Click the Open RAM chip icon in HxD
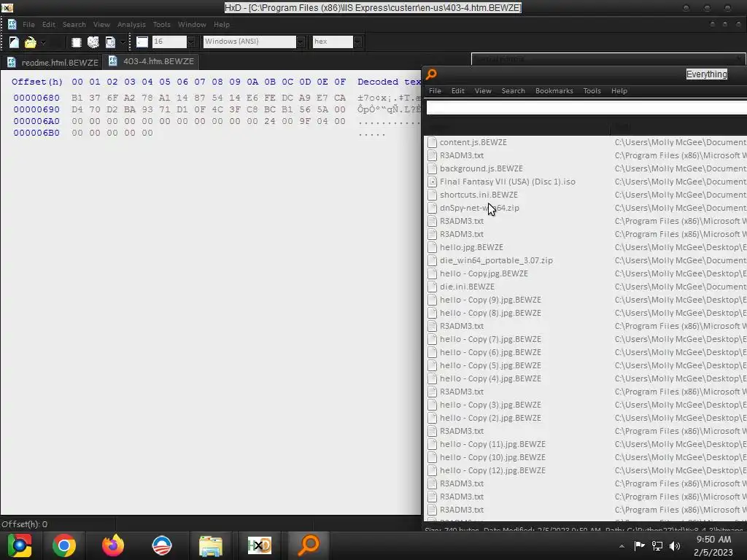Viewport: 747px width, 560px height. [x=76, y=42]
